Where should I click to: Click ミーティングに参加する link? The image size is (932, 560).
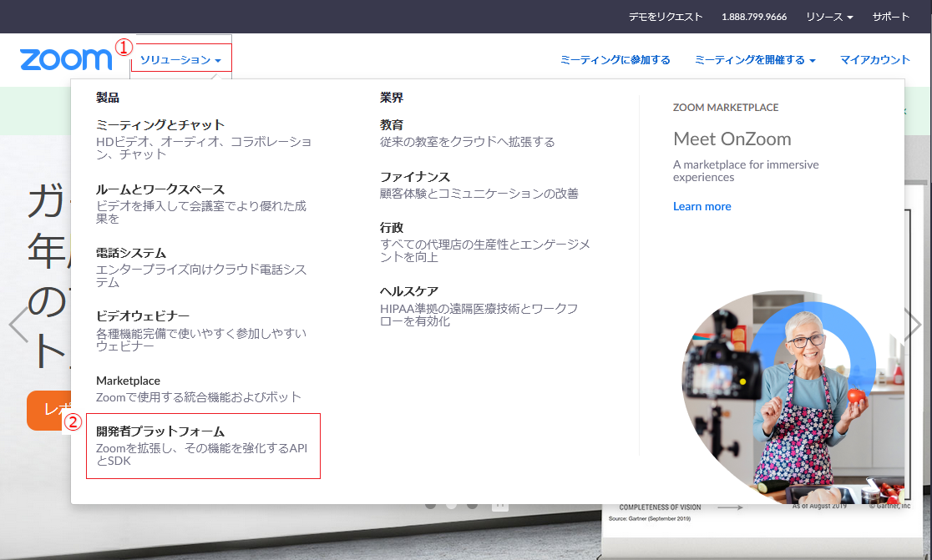click(x=615, y=60)
